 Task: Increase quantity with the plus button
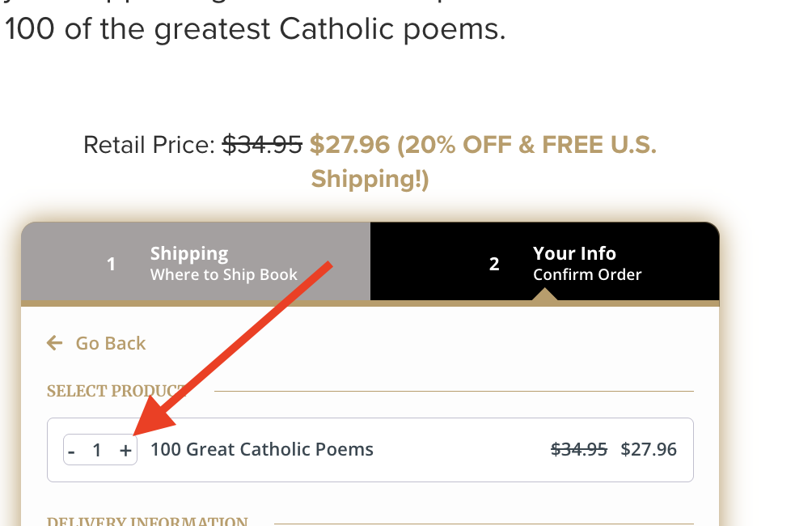tap(125, 451)
